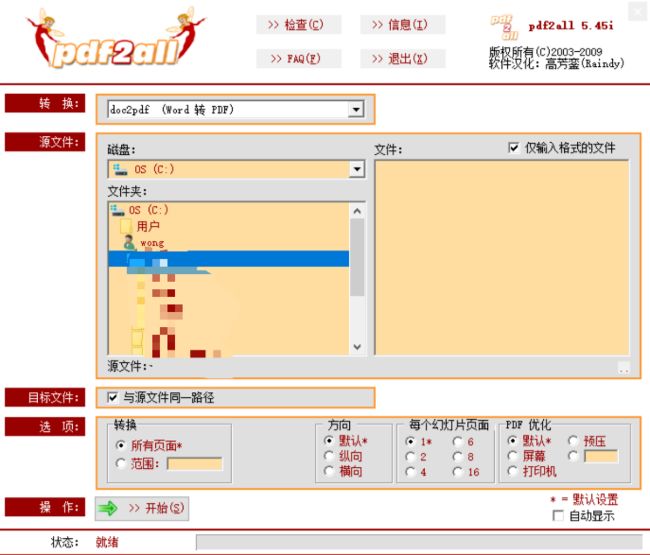Screen dimensions: 650x555
Task: Select the custom PDF optimization radio button
Action: click(573, 456)
